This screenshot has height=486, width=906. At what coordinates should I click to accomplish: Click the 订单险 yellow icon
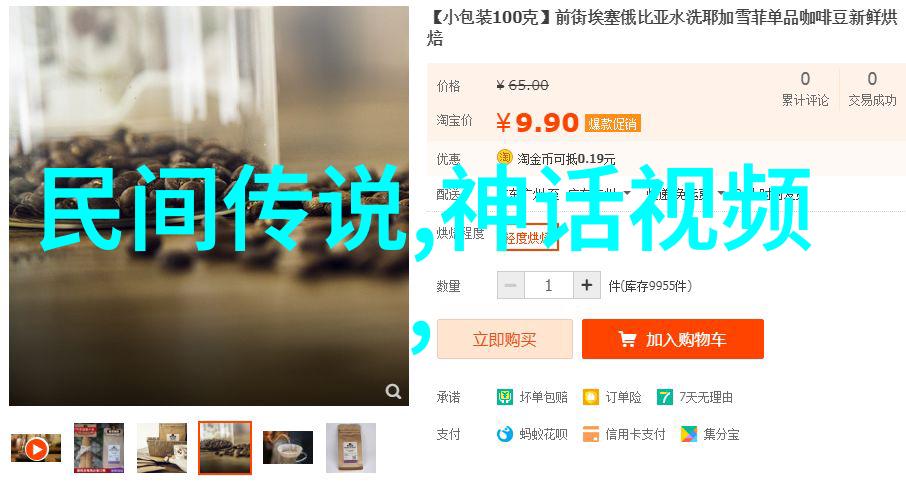point(591,397)
